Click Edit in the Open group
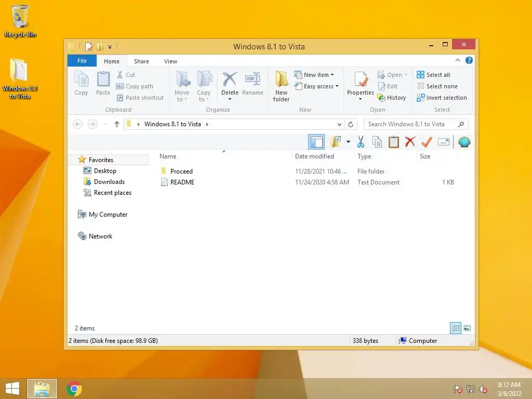Viewport: 532px width, 399px height. (x=388, y=86)
